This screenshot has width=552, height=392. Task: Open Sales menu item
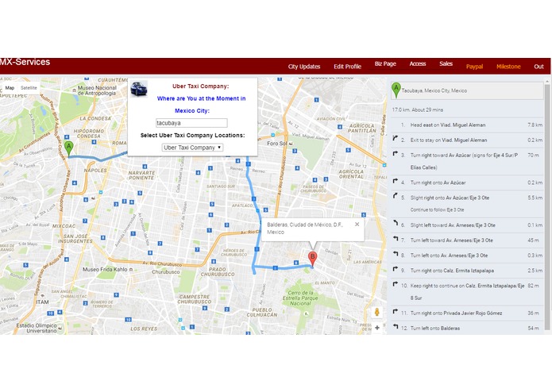[446, 63]
